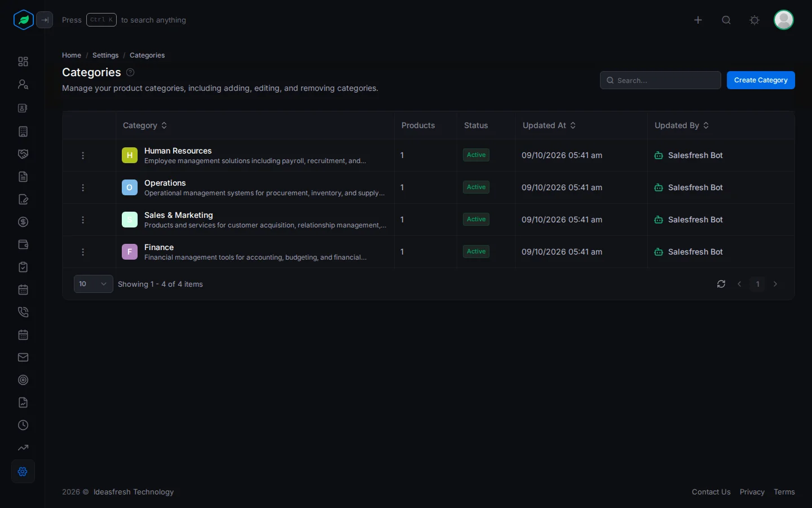Screen dimensions: 812x508
Task: Click the Products column header
Action: [x=418, y=125]
